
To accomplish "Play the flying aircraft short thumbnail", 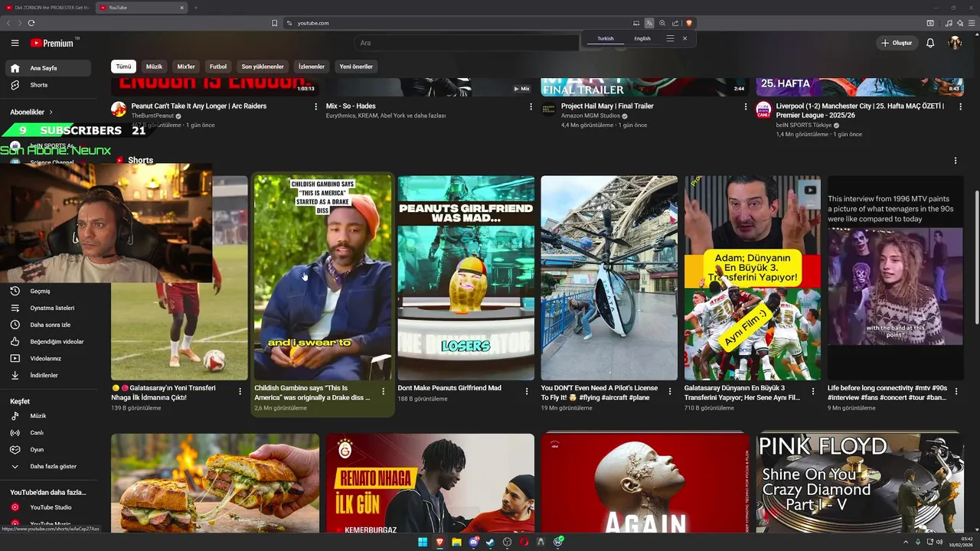I will pos(609,278).
